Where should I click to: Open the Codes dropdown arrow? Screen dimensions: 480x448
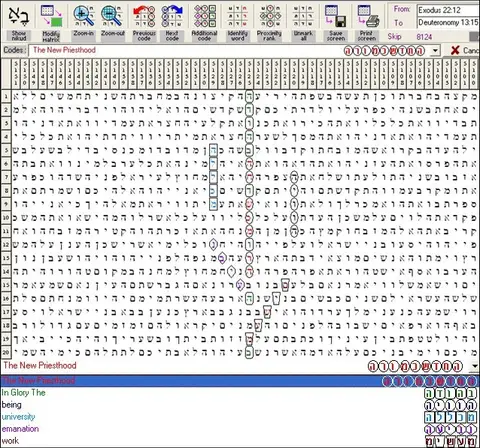click(x=435, y=51)
